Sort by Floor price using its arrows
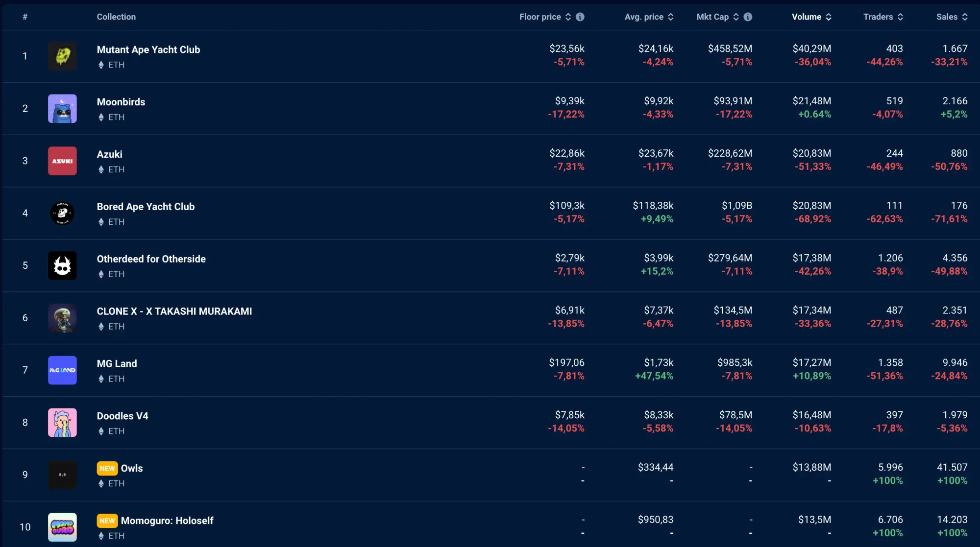980x547 pixels. (x=568, y=17)
